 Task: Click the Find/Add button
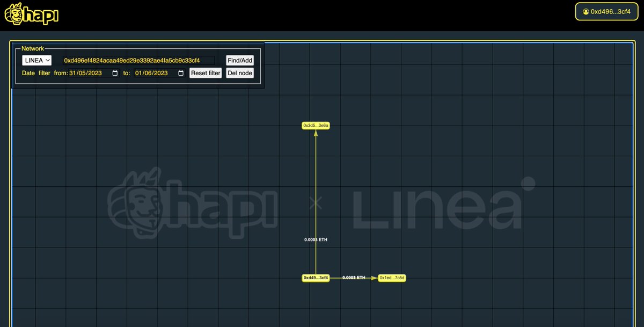tap(240, 61)
